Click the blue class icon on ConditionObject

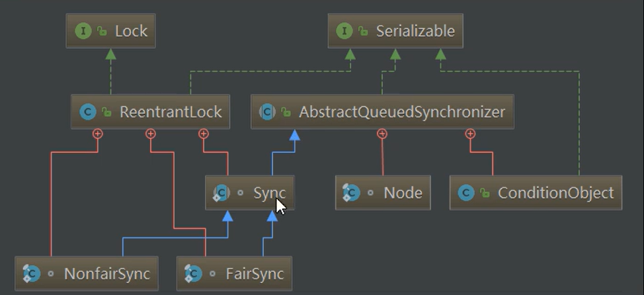tap(466, 192)
